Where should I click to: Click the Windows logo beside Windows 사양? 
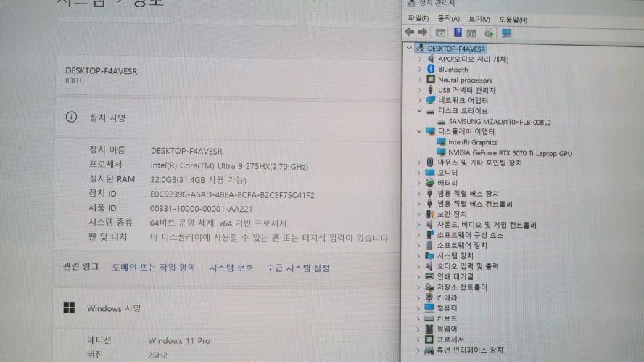click(69, 307)
